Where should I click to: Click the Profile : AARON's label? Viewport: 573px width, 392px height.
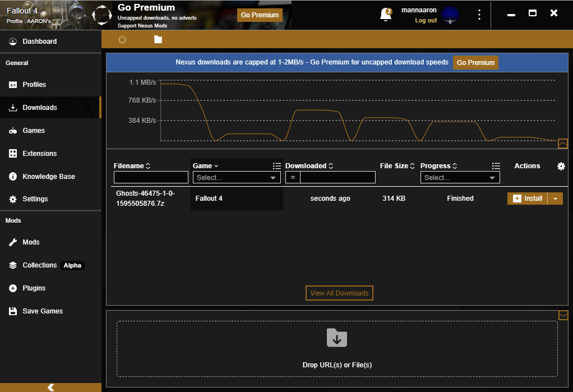pos(29,21)
